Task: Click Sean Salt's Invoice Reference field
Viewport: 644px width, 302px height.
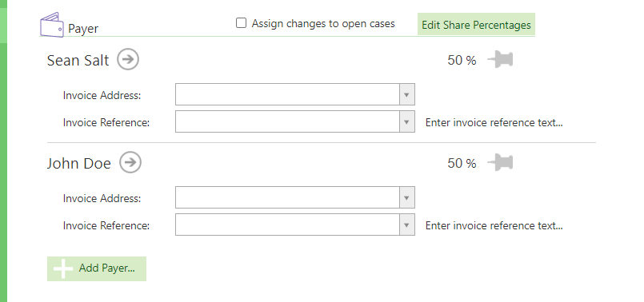Action: point(295,121)
